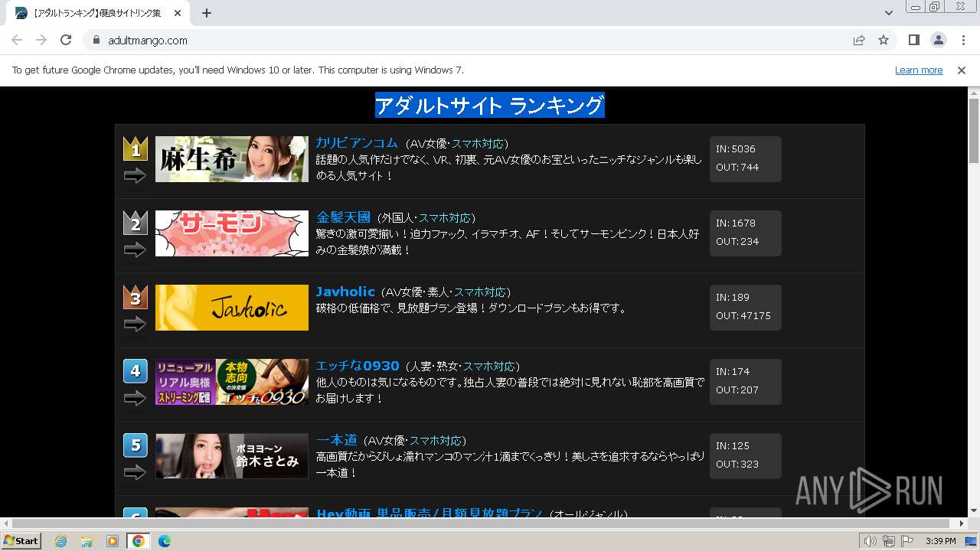Open File Explorer taskbar icon

(x=87, y=541)
